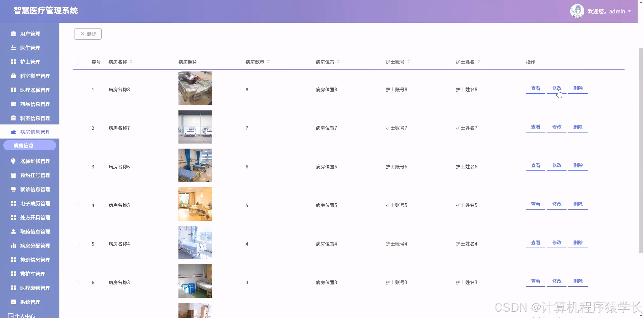Click the 科室类型管理 briefcase icon
This screenshot has width=644, height=318.
tap(13, 76)
